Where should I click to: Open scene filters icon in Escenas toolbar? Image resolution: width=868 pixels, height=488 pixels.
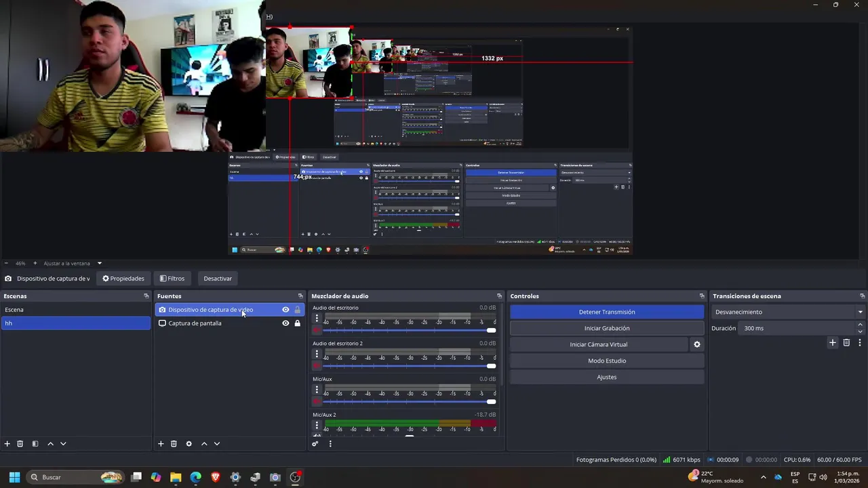[35, 444]
